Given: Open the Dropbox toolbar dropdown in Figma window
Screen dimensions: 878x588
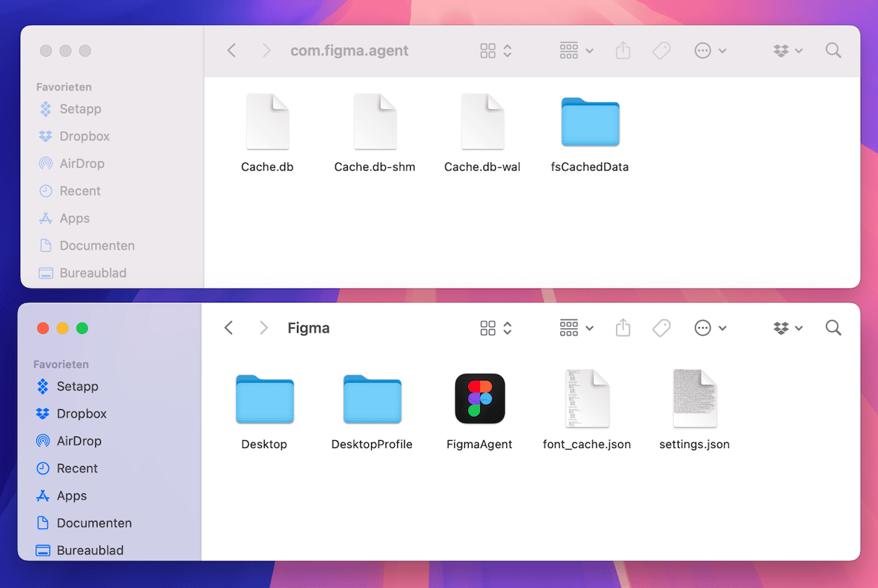Looking at the screenshot, I should [788, 328].
